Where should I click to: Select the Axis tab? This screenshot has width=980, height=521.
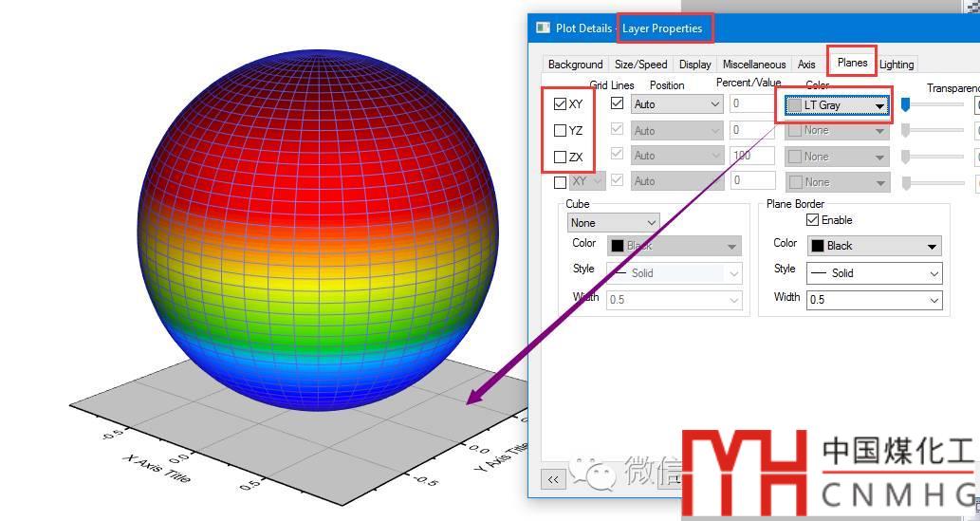pyautogui.click(x=806, y=64)
